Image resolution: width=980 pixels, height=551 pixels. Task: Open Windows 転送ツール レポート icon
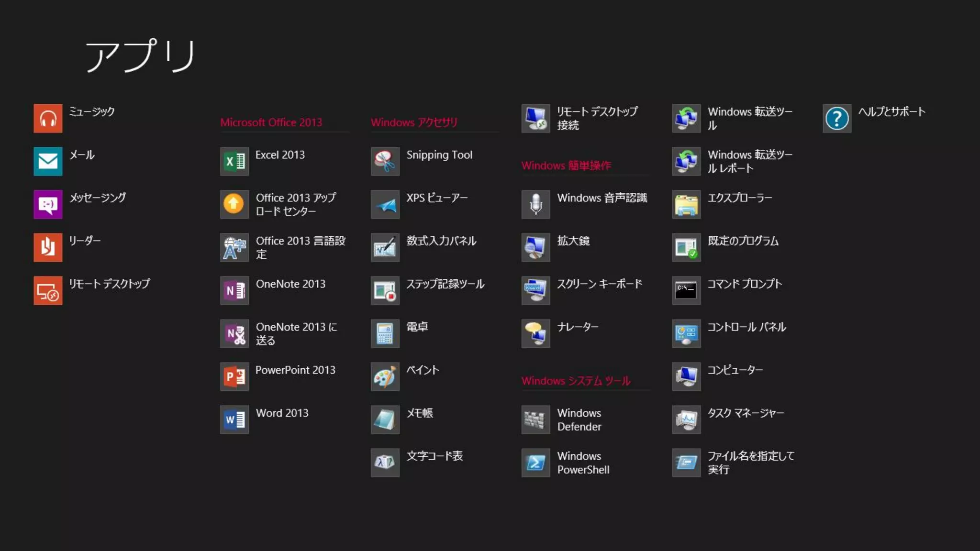[x=687, y=161]
